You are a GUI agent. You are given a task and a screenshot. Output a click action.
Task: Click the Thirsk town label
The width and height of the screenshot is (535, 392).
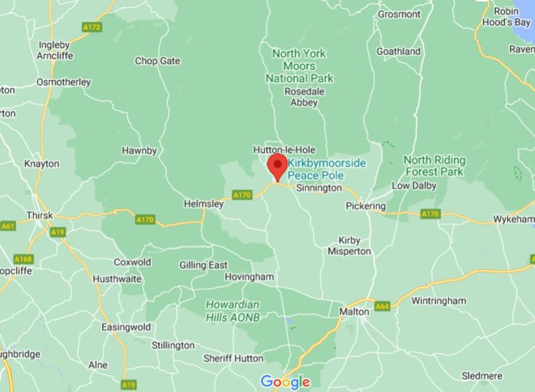coord(39,215)
